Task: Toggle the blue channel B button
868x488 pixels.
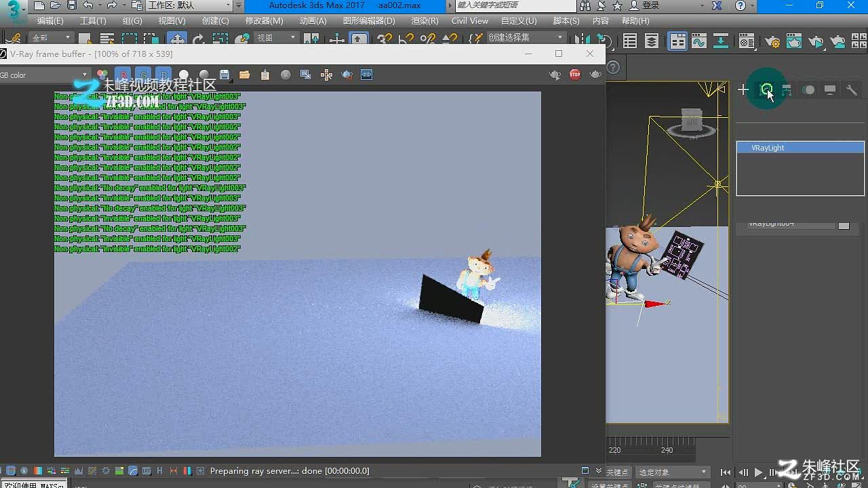Action: tap(163, 75)
